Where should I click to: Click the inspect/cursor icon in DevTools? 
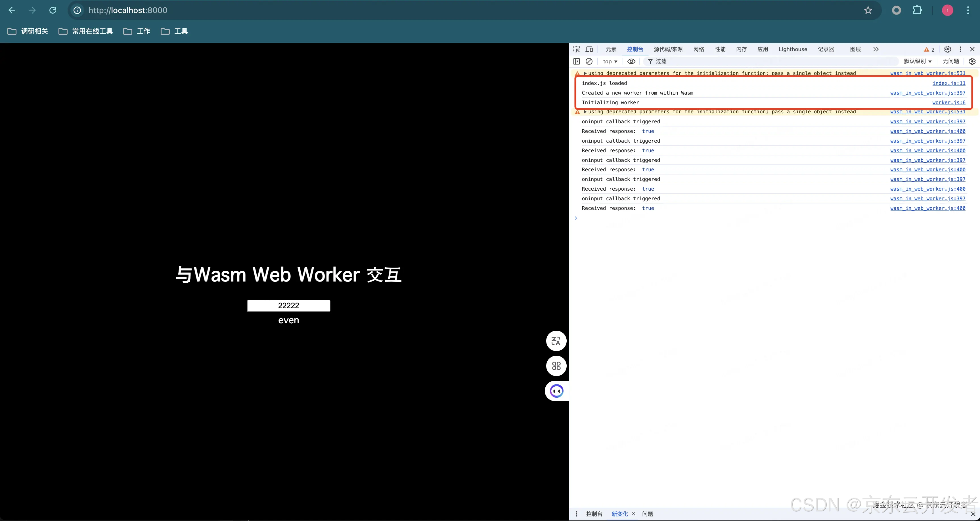577,49
